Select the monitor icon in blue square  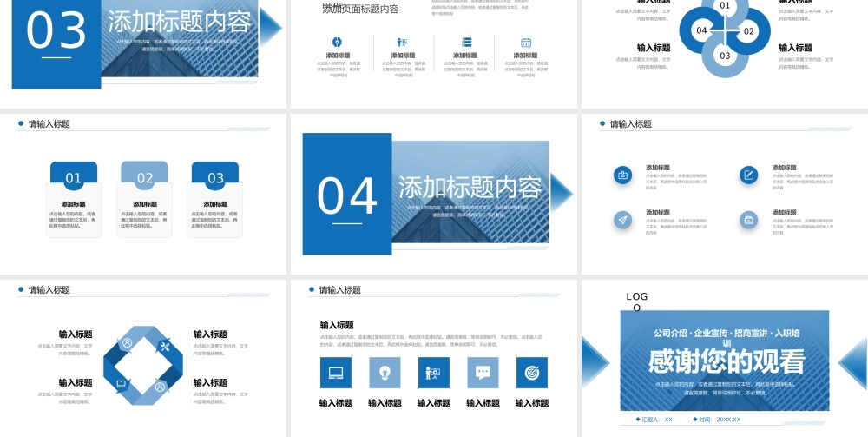coord(336,373)
